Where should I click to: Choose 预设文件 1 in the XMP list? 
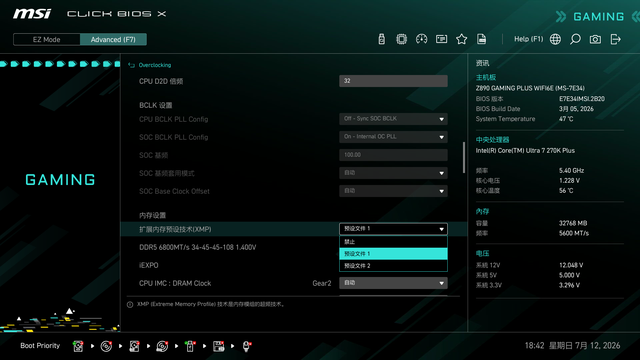point(393,253)
